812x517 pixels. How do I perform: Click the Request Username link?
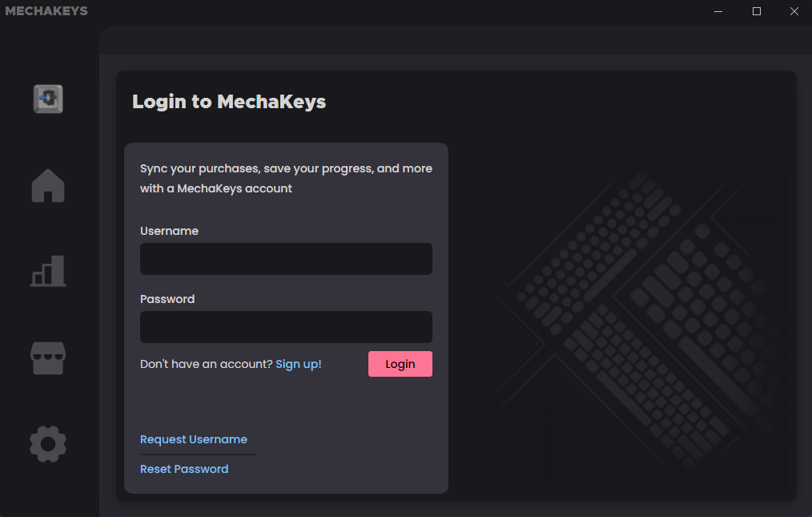tap(193, 438)
